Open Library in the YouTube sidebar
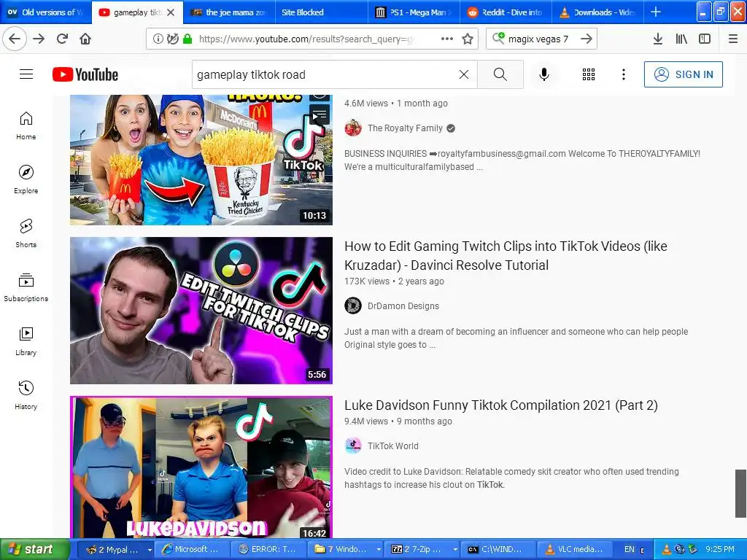Viewport: 747px width, 560px height. 26,342
